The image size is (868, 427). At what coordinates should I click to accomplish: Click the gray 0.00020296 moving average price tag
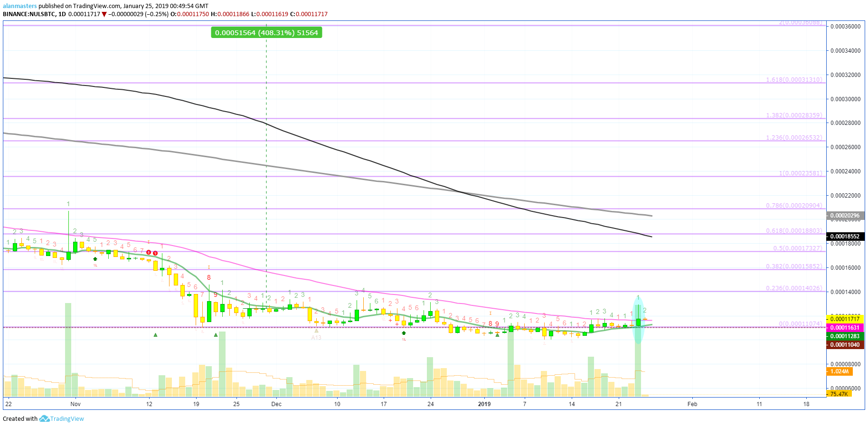point(845,216)
